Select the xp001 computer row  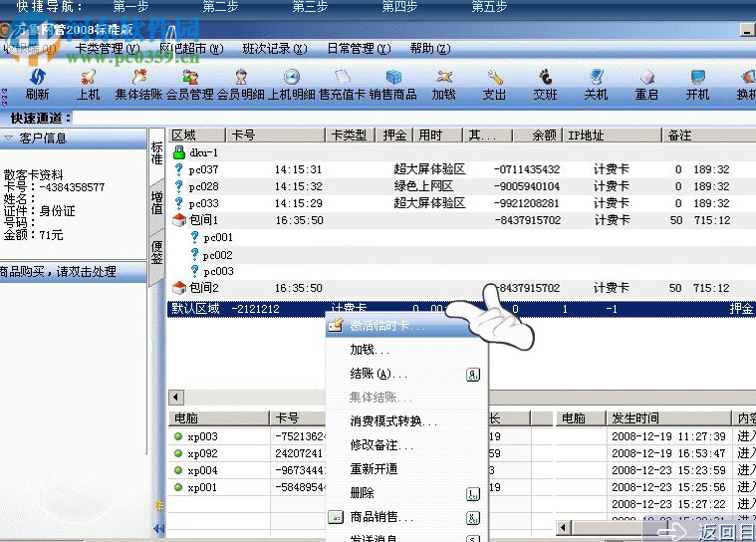(x=249, y=487)
